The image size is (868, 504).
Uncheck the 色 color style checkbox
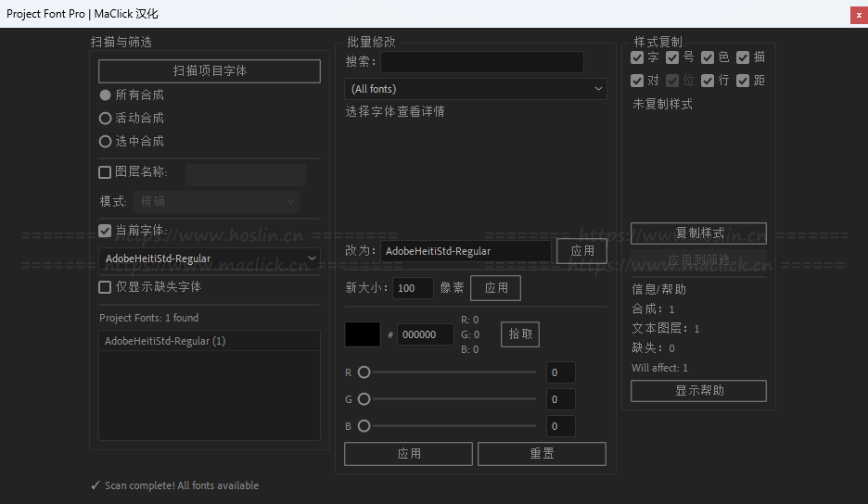click(708, 57)
